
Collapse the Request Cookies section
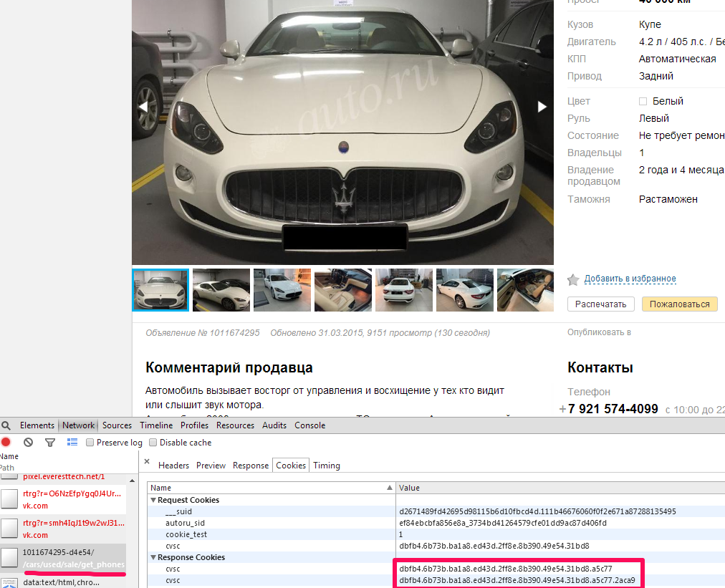click(153, 500)
